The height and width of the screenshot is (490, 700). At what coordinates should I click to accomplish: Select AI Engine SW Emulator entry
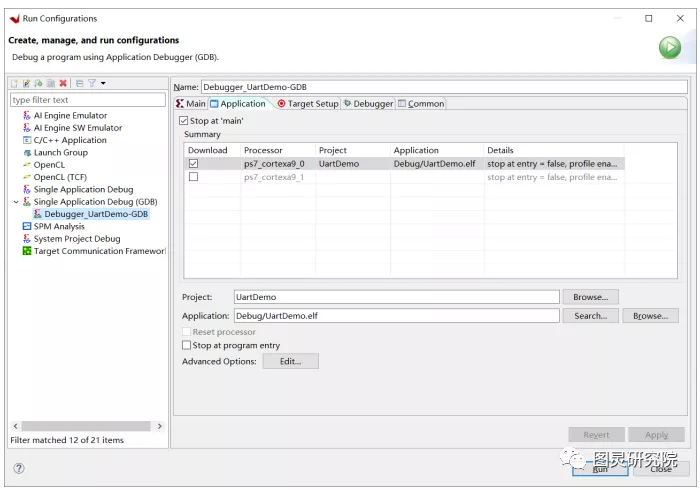78,128
